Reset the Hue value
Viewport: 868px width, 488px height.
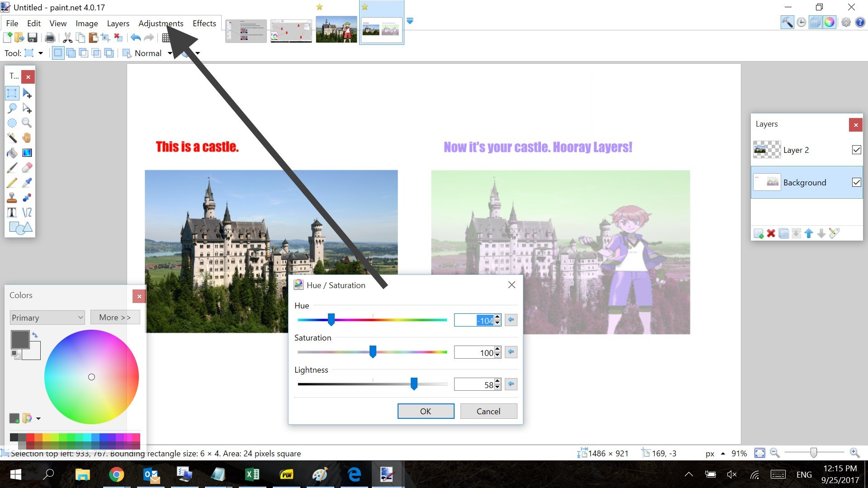pyautogui.click(x=511, y=320)
